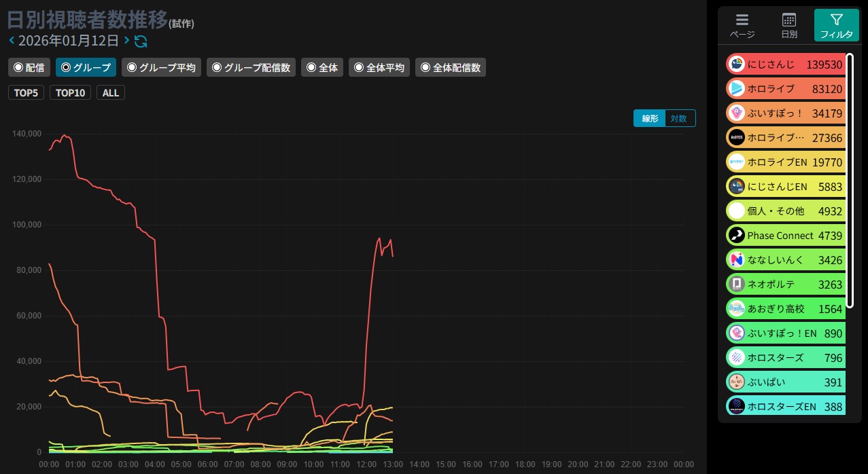Click the Phase Connect label
This screenshot has width=868, height=474.
[x=780, y=236]
